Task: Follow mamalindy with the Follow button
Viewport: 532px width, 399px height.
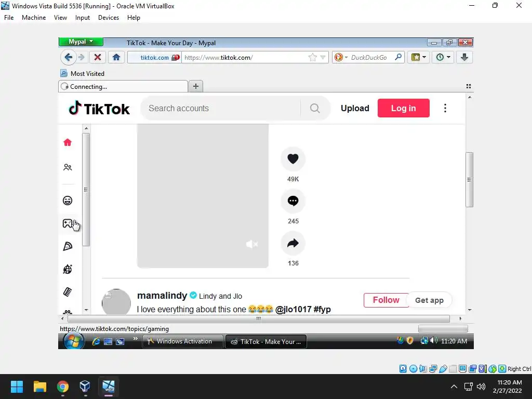Action: click(386, 300)
